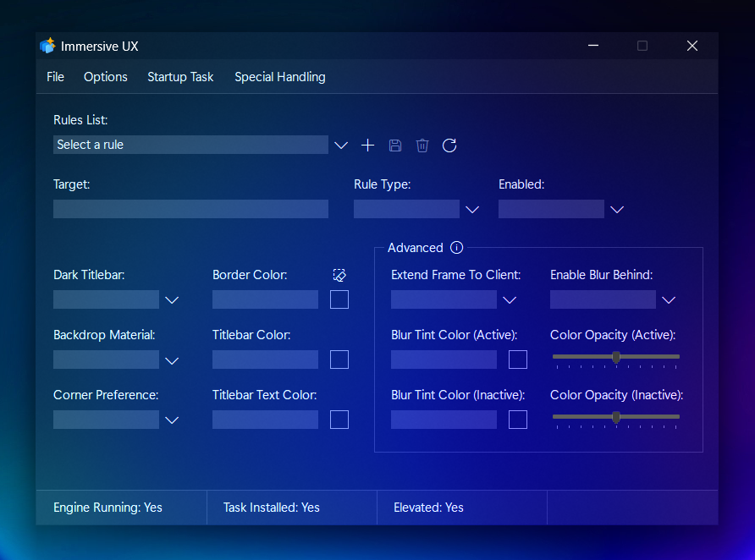
Task: Open the Startup Task menu
Action: pyautogui.click(x=180, y=77)
